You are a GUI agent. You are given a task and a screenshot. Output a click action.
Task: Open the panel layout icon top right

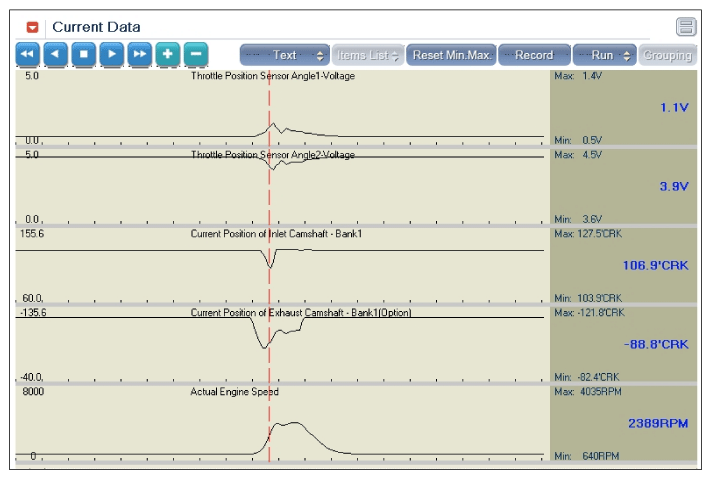(x=686, y=27)
